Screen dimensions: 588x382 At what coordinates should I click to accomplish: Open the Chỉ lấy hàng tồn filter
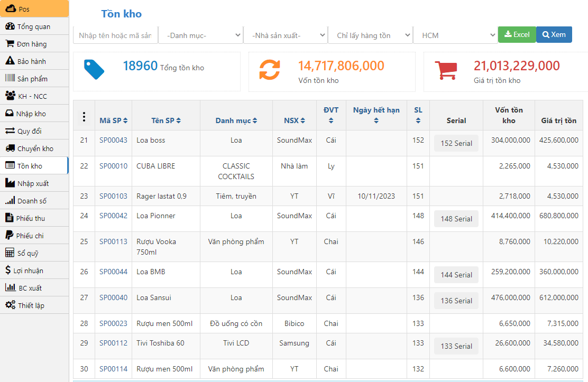pos(370,35)
